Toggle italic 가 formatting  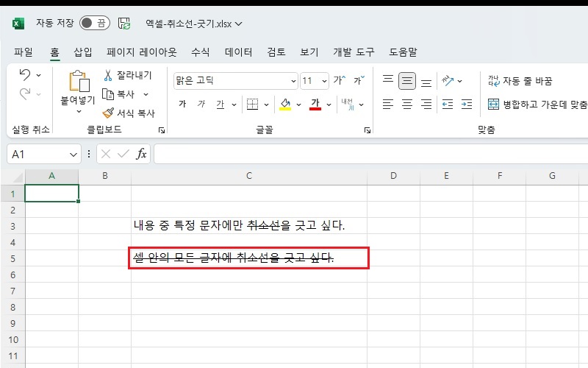coord(201,104)
